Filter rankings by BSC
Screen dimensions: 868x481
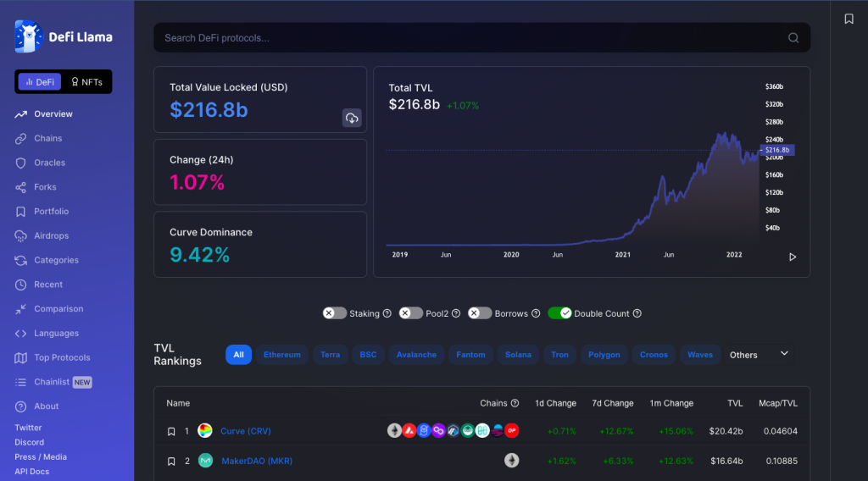368,354
